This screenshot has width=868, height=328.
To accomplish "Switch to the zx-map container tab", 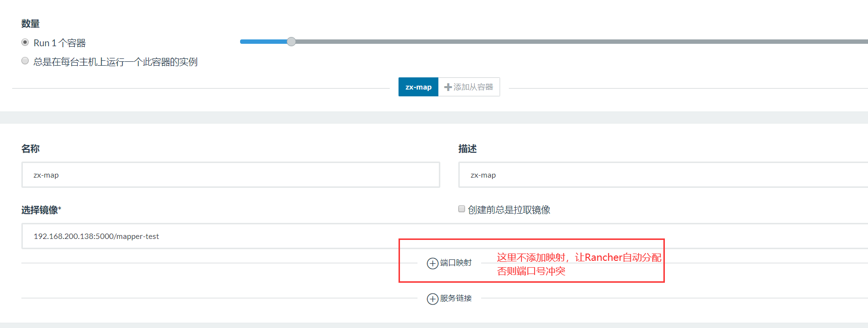I will click(x=418, y=87).
